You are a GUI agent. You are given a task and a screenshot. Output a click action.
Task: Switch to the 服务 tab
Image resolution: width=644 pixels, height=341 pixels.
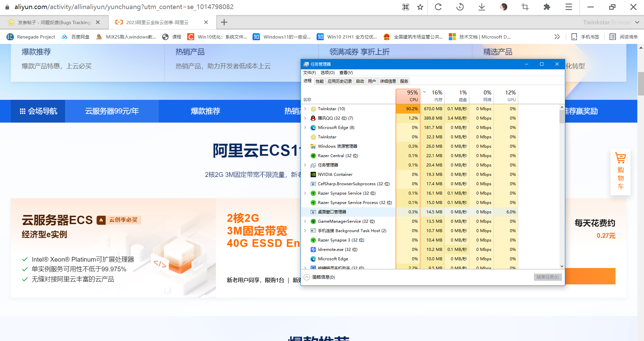pos(404,81)
